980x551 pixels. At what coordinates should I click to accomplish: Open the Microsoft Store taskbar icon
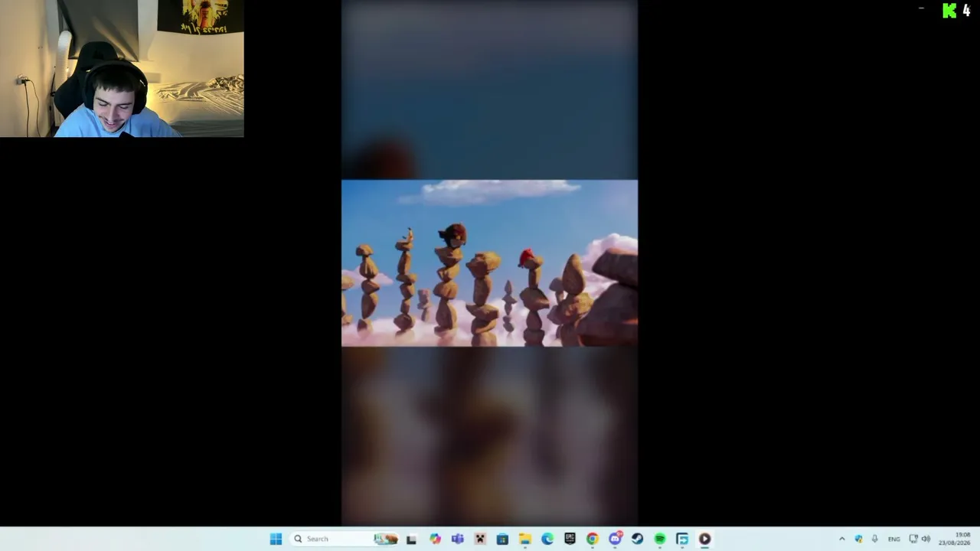click(x=502, y=539)
